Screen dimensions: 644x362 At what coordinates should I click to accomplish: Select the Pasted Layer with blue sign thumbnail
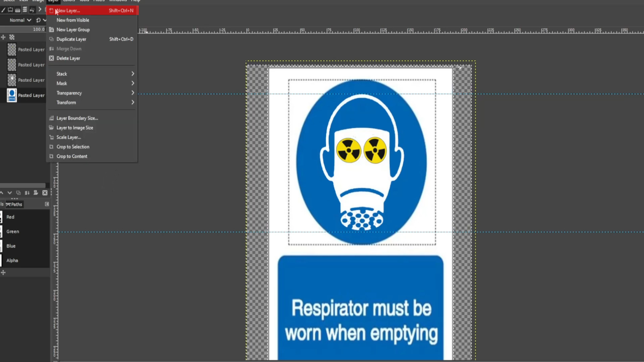[x=23, y=95]
